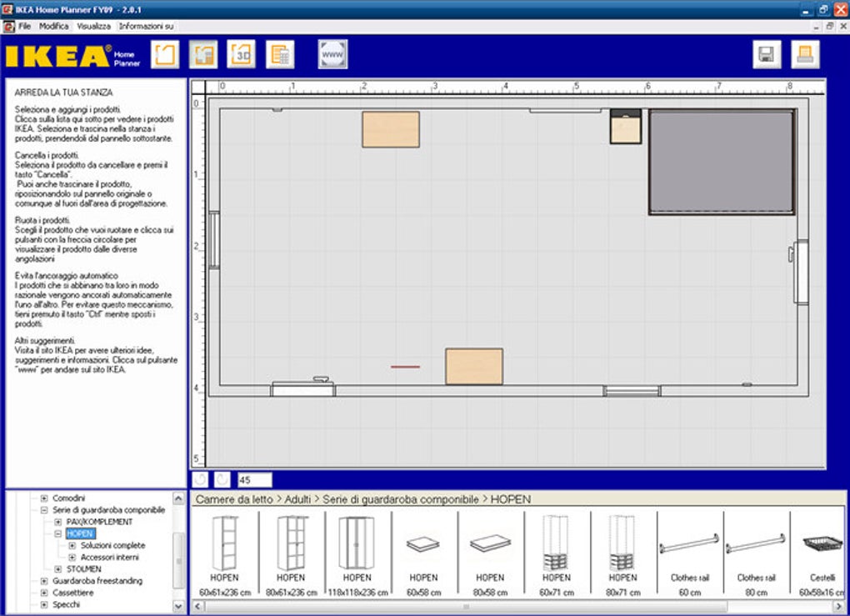Select HOPEN 118x118x236 cm corner wardrobe
This screenshot has width=850, height=616.
357,555
